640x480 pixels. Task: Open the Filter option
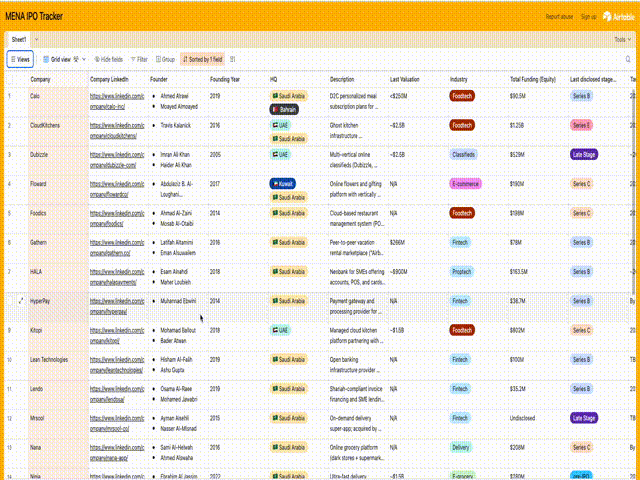(139, 59)
